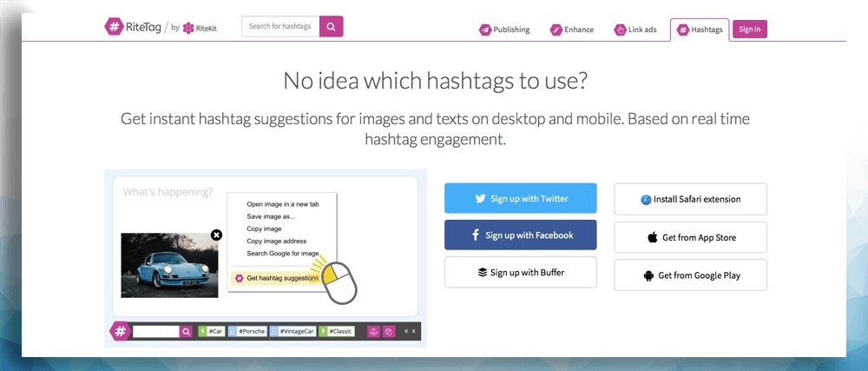Click the demo toolbar search input
This screenshot has height=371, width=868.
coord(155,332)
